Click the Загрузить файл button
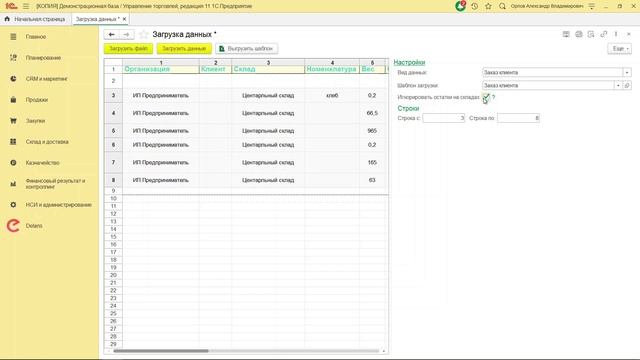 [129, 49]
